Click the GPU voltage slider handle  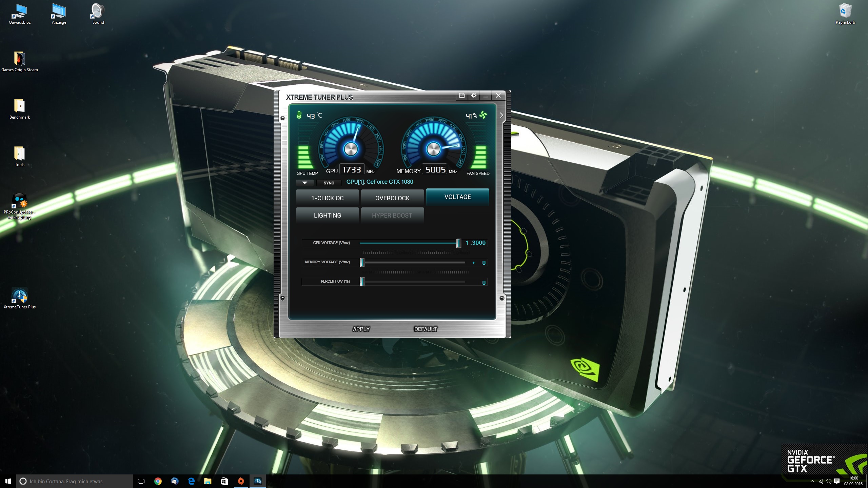point(458,243)
